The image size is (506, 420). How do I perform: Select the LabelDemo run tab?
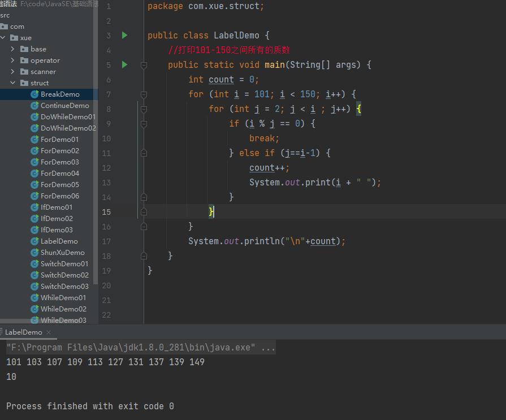(24, 332)
